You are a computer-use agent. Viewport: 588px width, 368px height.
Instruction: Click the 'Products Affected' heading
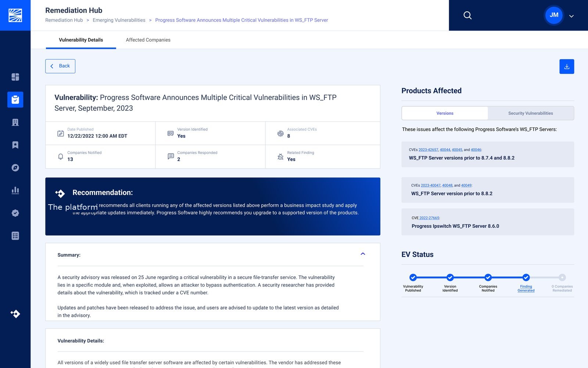point(431,91)
